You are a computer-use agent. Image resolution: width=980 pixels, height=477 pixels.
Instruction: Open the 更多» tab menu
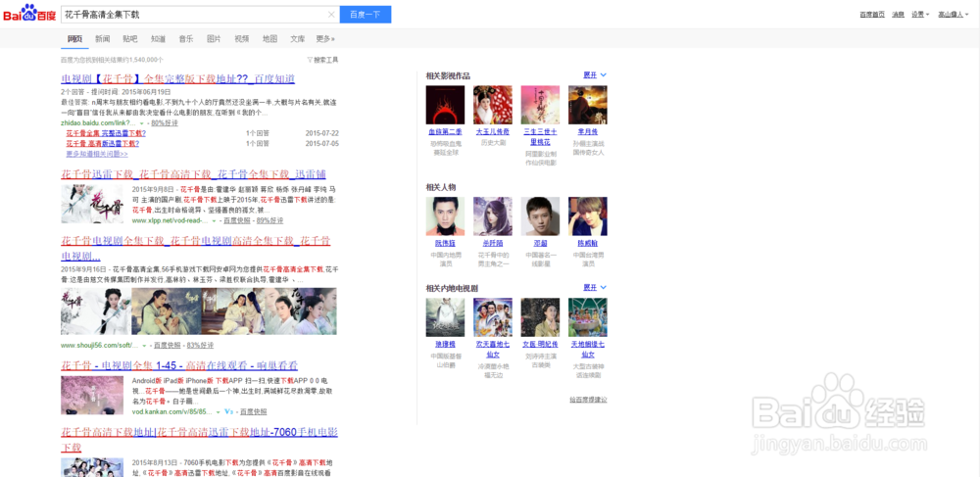click(325, 39)
